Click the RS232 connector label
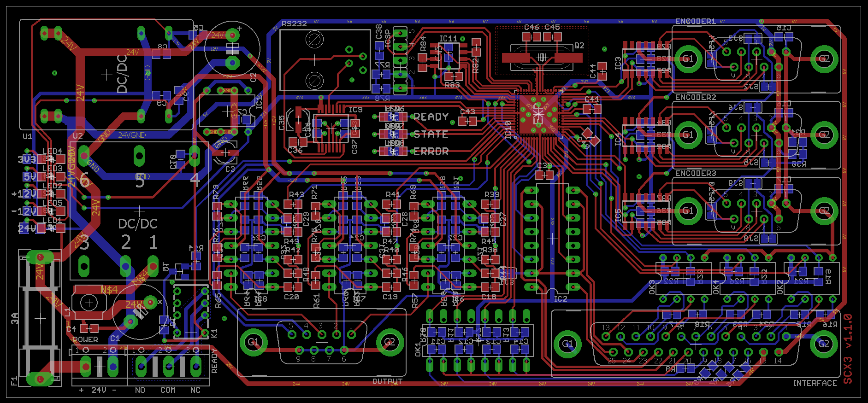Image resolution: width=868 pixels, height=403 pixels. point(294,23)
